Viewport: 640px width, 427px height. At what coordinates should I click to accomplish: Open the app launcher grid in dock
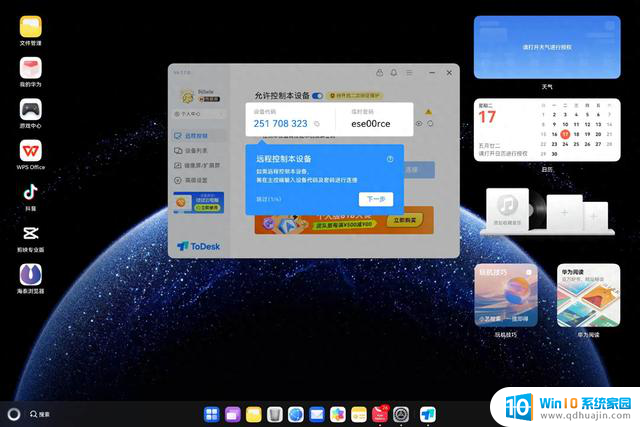click(x=211, y=414)
